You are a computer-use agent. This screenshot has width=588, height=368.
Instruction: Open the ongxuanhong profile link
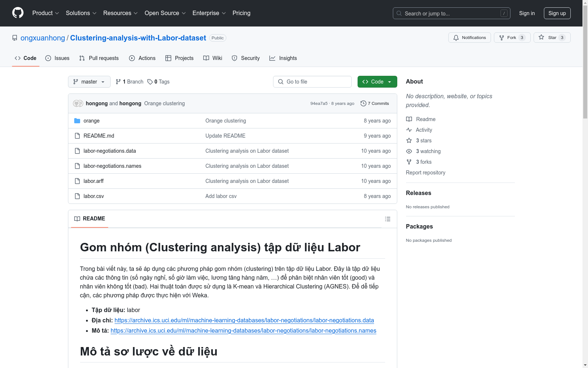click(43, 38)
